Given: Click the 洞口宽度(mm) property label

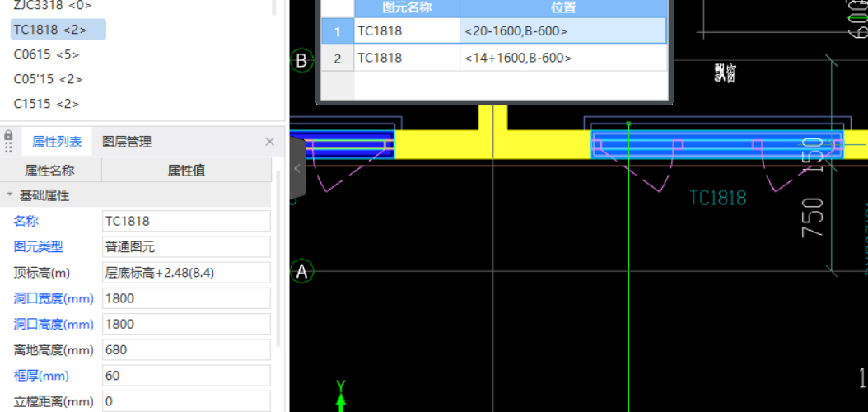Looking at the screenshot, I should coord(54,298).
